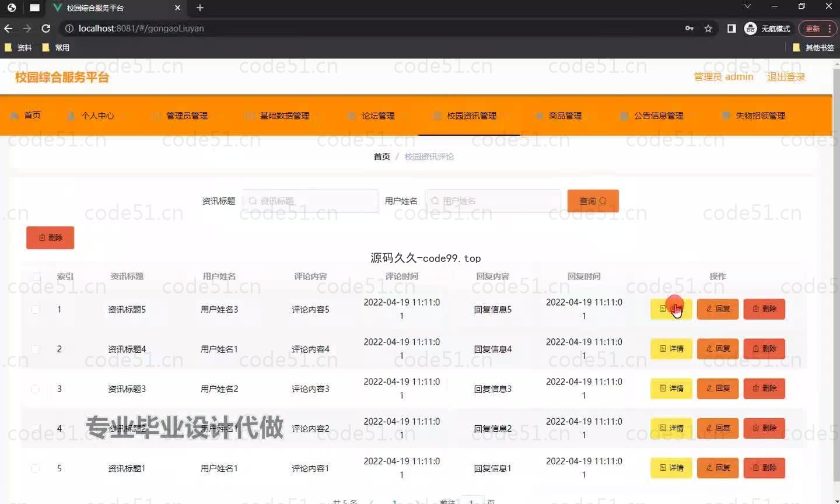Click 回复 for row 资讯标题3
Viewport: 840px width, 504px height.
[718, 388]
